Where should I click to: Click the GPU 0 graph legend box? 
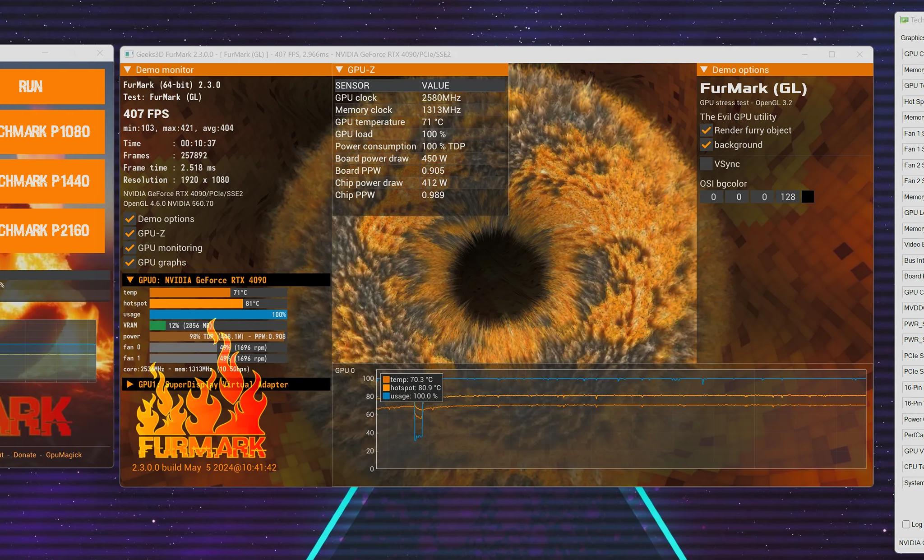click(x=412, y=388)
